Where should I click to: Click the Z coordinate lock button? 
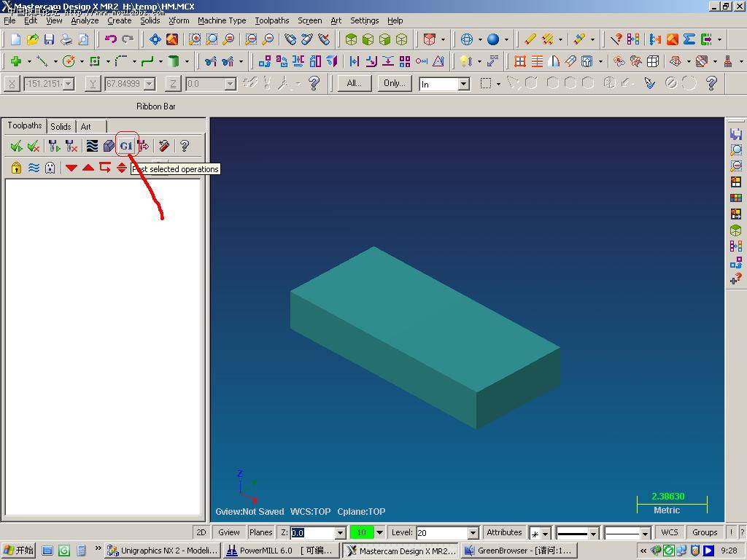coord(173,84)
